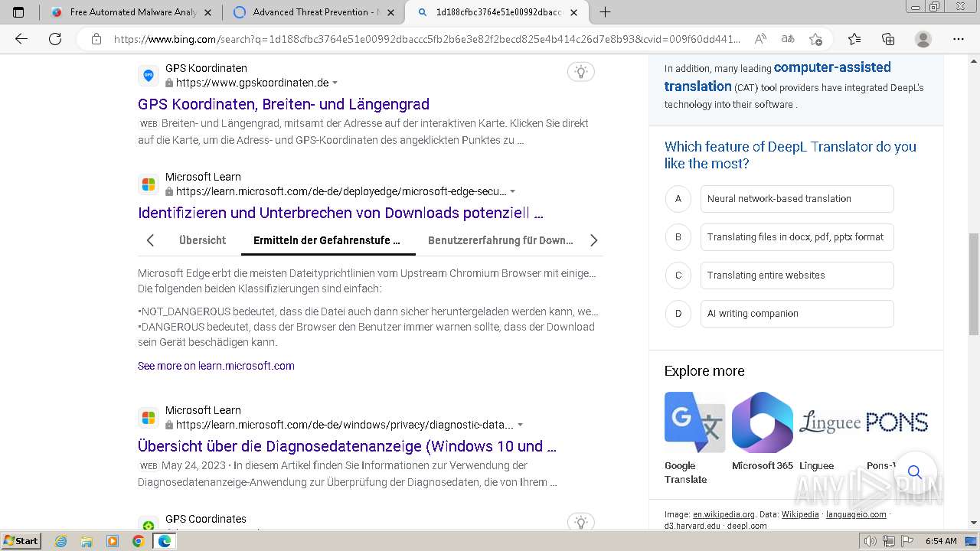Launch Chrome from the taskbar
Image resolution: width=980 pixels, height=551 pixels.
pos(138,541)
